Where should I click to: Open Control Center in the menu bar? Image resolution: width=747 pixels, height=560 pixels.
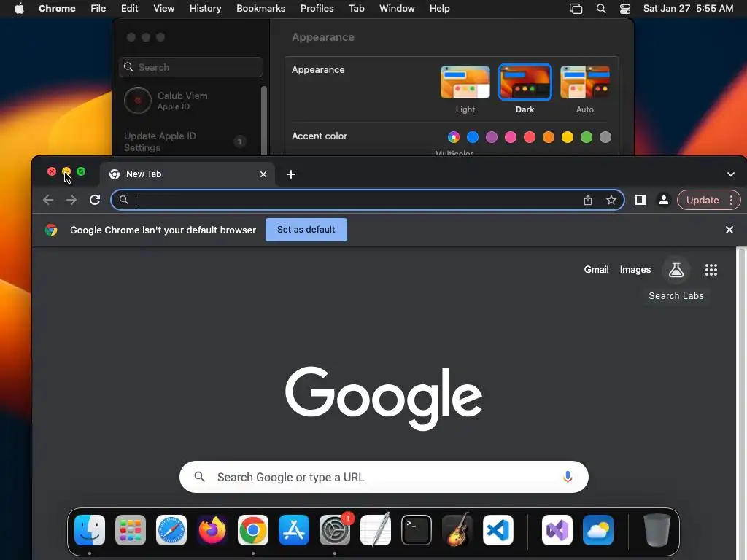tap(625, 9)
